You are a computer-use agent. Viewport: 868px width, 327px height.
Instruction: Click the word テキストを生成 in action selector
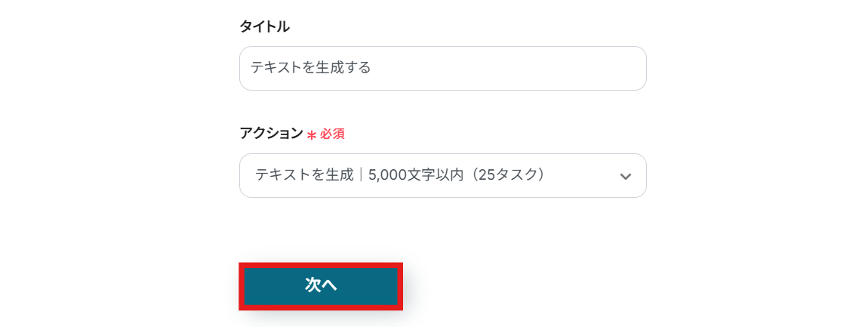(x=303, y=175)
